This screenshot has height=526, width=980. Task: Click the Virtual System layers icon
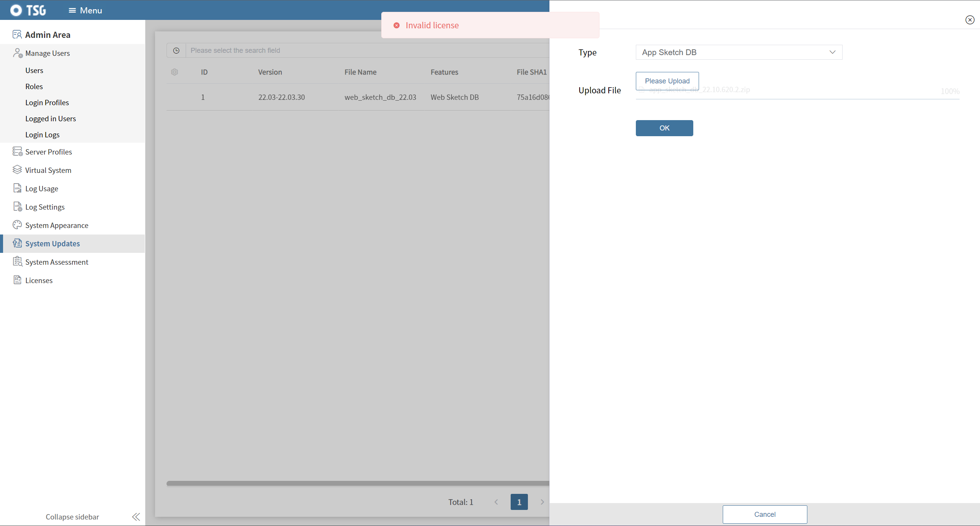[17, 170]
